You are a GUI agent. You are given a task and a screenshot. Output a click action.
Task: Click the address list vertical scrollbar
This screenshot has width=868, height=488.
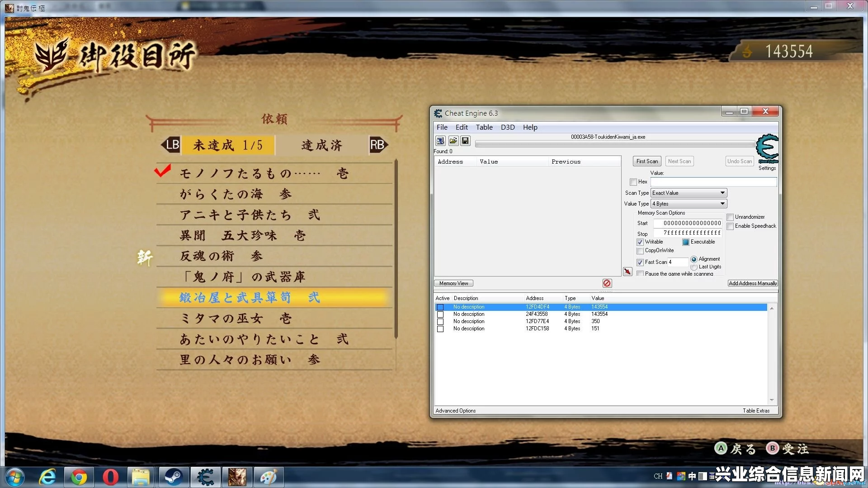(772, 354)
